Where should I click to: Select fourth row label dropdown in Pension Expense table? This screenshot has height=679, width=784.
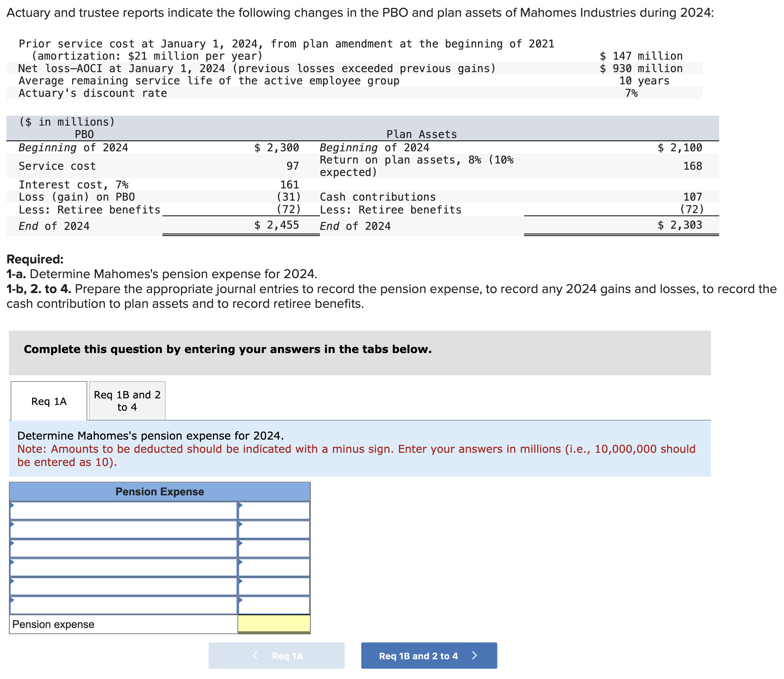123,567
